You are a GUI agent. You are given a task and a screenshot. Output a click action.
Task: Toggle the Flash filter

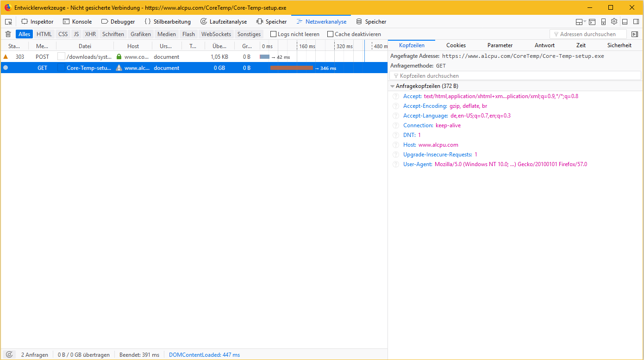(x=188, y=34)
